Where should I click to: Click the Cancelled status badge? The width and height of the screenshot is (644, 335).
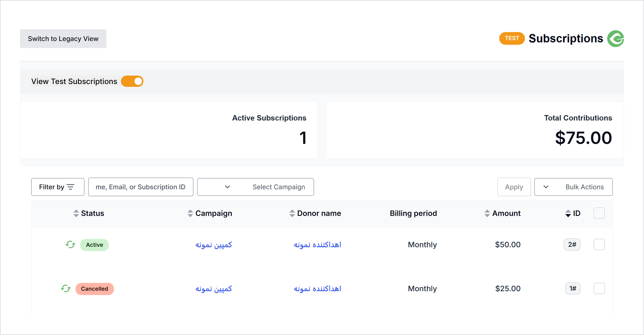pos(95,289)
